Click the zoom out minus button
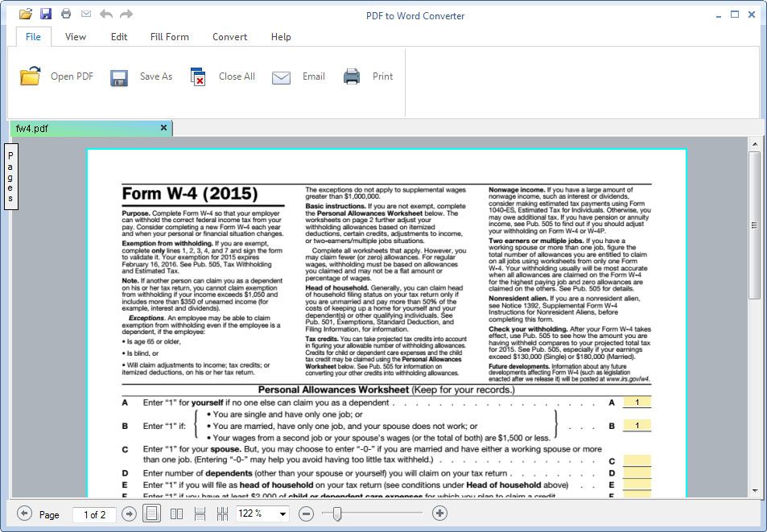Image resolution: width=767 pixels, height=532 pixels. click(x=306, y=513)
